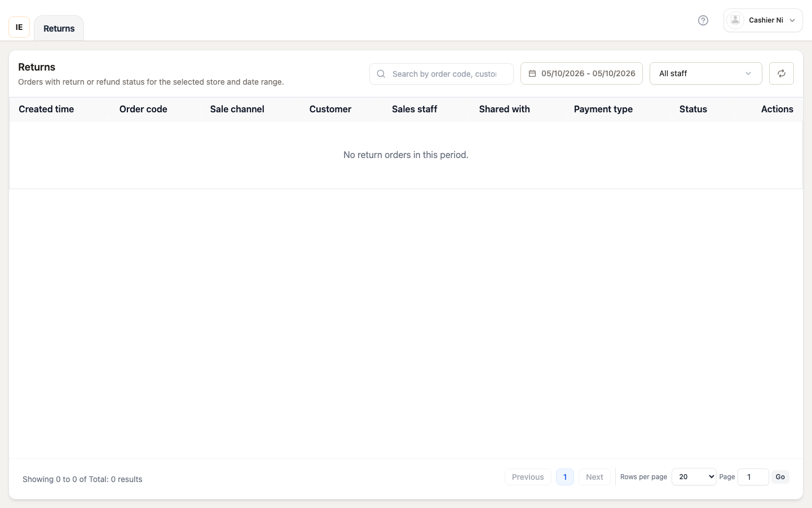Click the user avatar icon

pyautogui.click(x=735, y=20)
